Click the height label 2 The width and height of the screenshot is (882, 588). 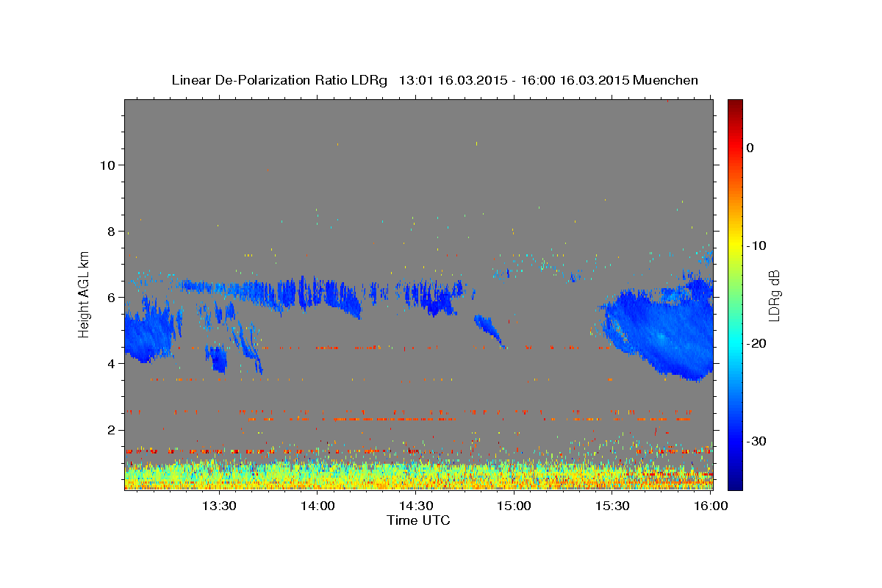(x=111, y=429)
